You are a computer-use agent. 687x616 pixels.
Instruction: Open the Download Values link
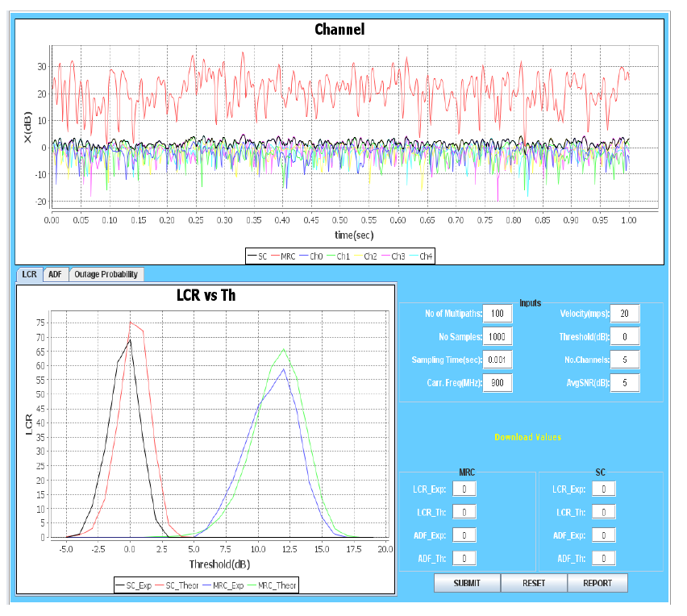527,437
